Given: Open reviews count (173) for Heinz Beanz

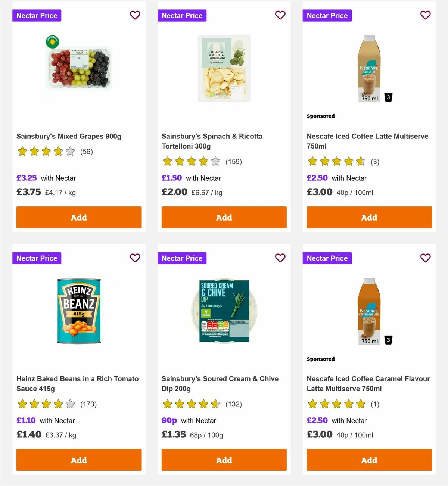Looking at the screenshot, I should point(88,404).
